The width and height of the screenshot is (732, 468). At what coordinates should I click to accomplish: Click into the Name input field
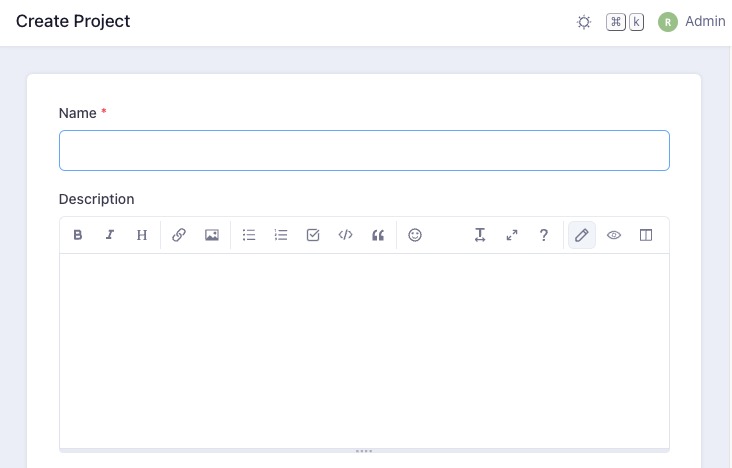coord(364,151)
